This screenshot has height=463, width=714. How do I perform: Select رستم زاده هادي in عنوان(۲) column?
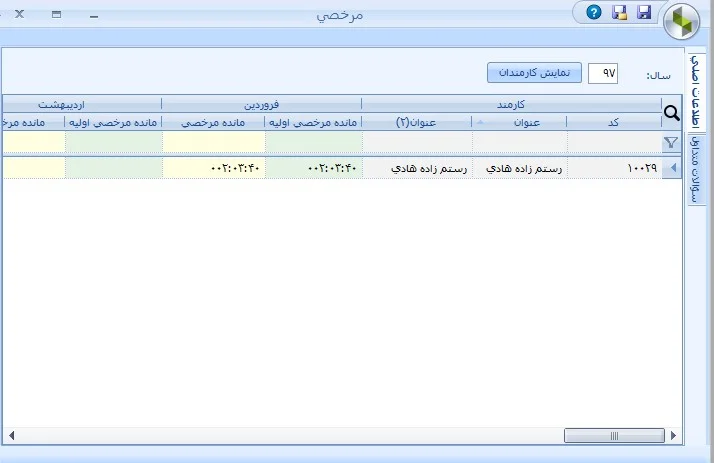(x=418, y=168)
